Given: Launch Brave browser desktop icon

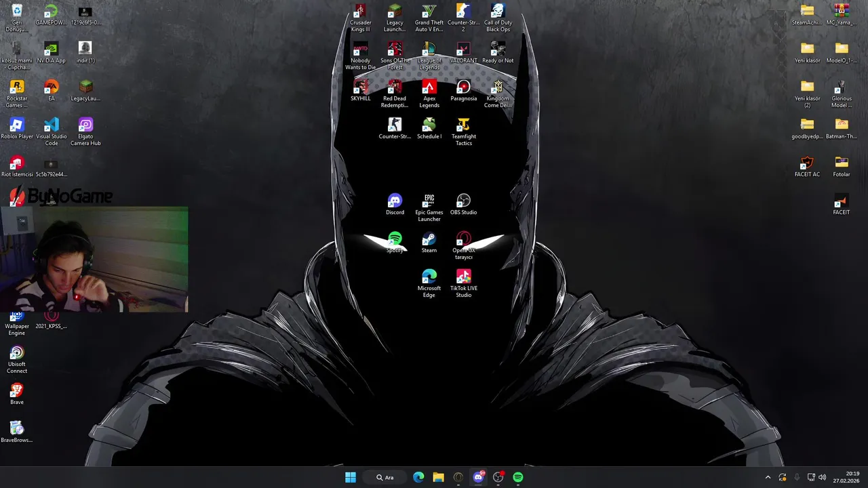Looking at the screenshot, I should point(17,394).
